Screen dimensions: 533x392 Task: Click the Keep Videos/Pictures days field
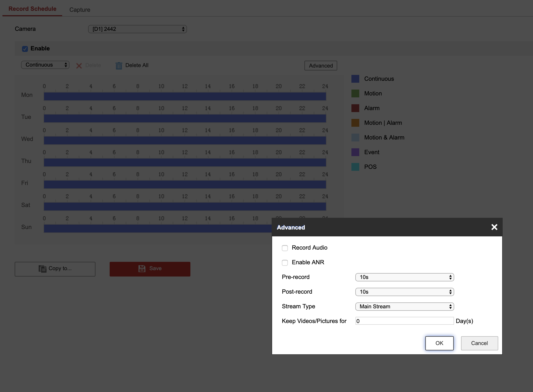point(404,321)
